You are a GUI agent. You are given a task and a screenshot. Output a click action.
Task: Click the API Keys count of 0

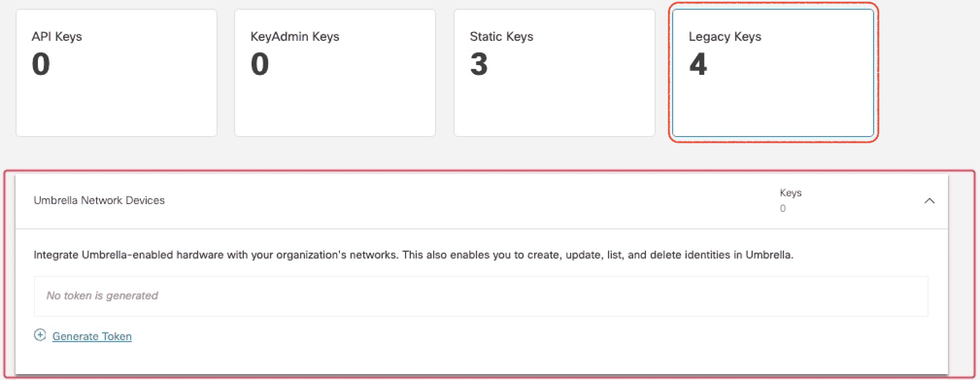click(41, 64)
